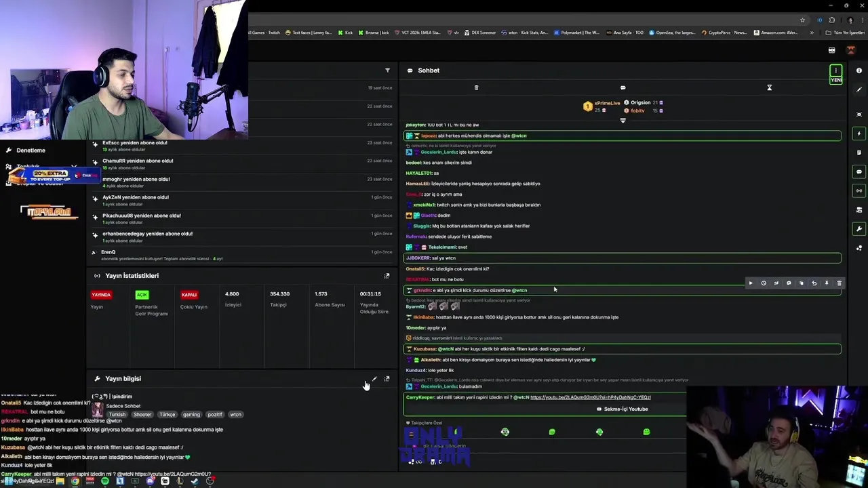Toggle the chat bubble widget in right sidebar
This screenshot has width=868, height=488.
click(x=859, y=171)
